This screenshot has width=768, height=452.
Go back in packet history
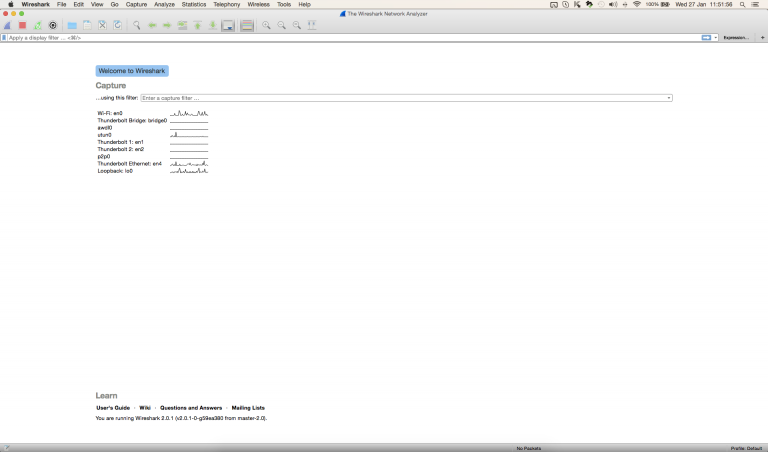tap(152, 25)
